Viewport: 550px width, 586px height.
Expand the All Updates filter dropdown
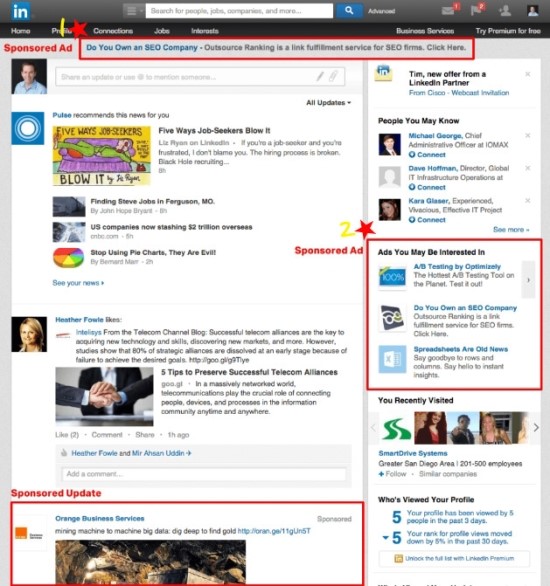pos(328,103)
